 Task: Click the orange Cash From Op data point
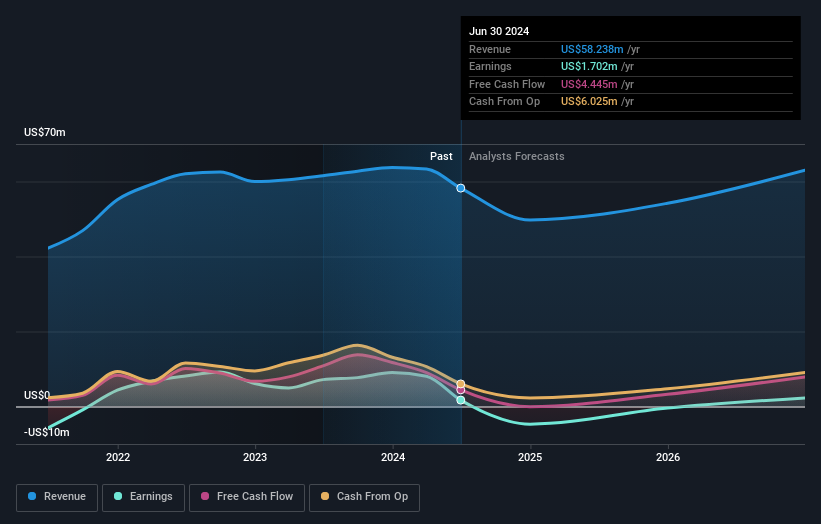tap(461, 384)
